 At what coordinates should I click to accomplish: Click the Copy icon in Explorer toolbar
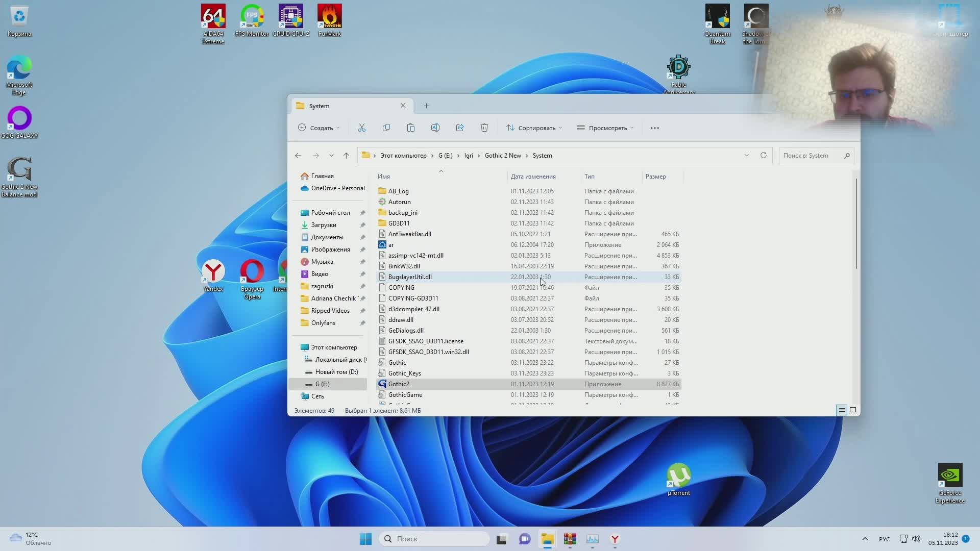(386, 128)
